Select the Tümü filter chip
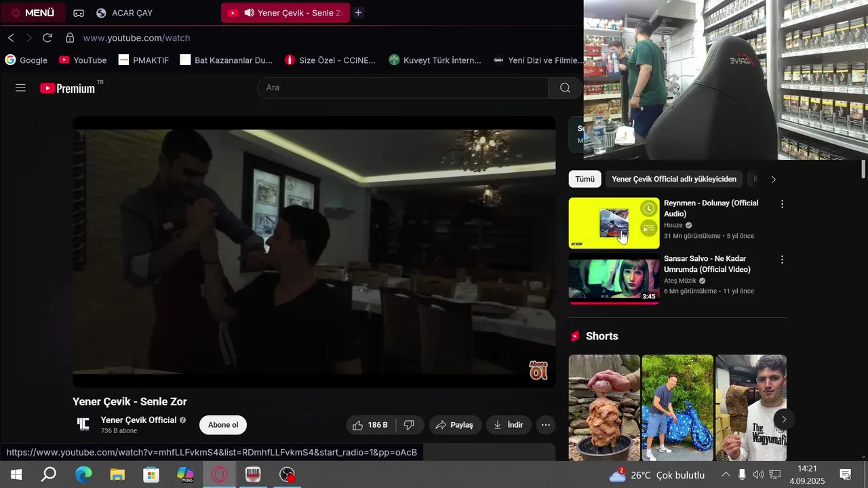Screen dimensions: 868x488 (x=585, y=179)
